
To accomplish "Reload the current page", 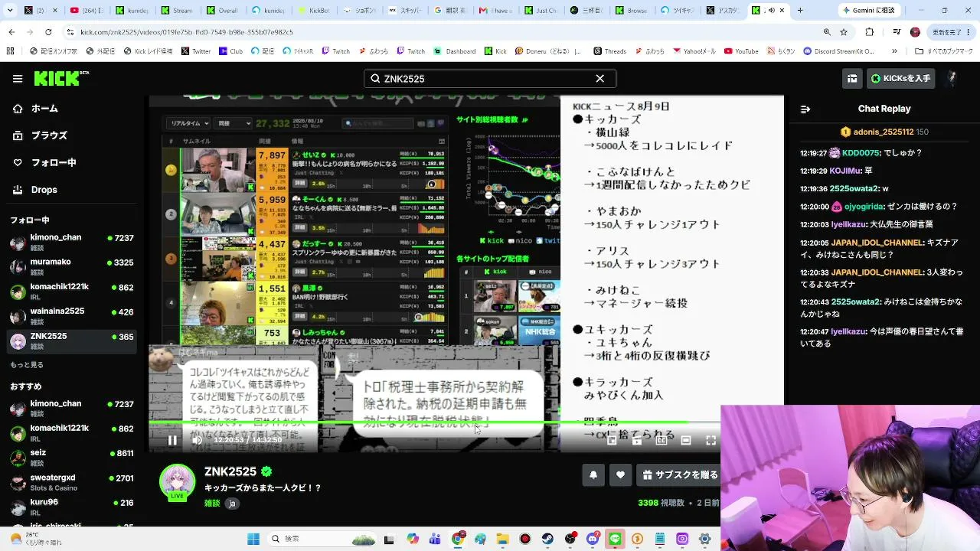I will pos(48,32).
